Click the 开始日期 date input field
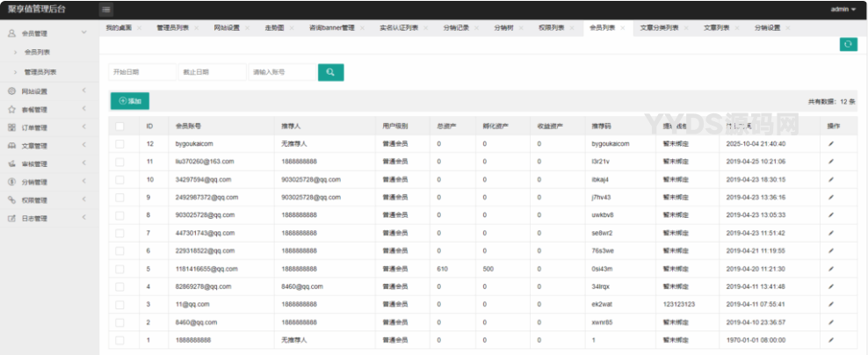 (141, 72)
